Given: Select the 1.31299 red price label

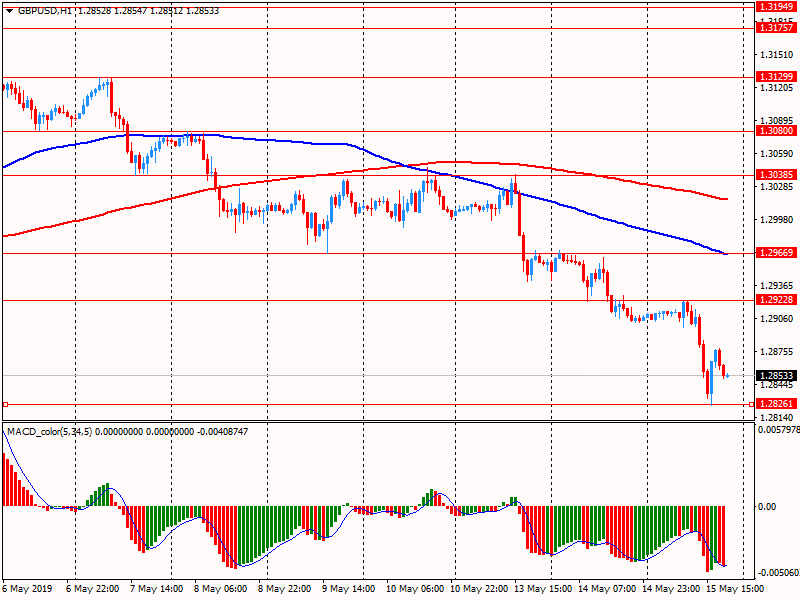Looking at the screenshot, I should coord(776,77).
